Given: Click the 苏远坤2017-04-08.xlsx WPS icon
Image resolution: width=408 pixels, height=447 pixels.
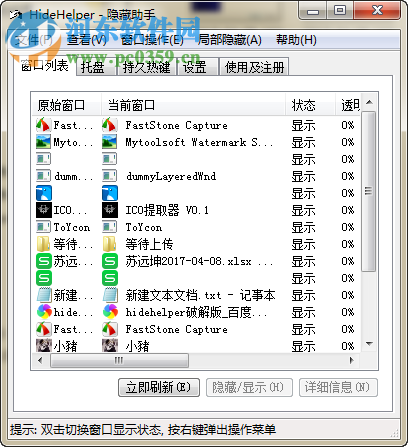Looking at the screenshot, I should [x=110, y=261].
